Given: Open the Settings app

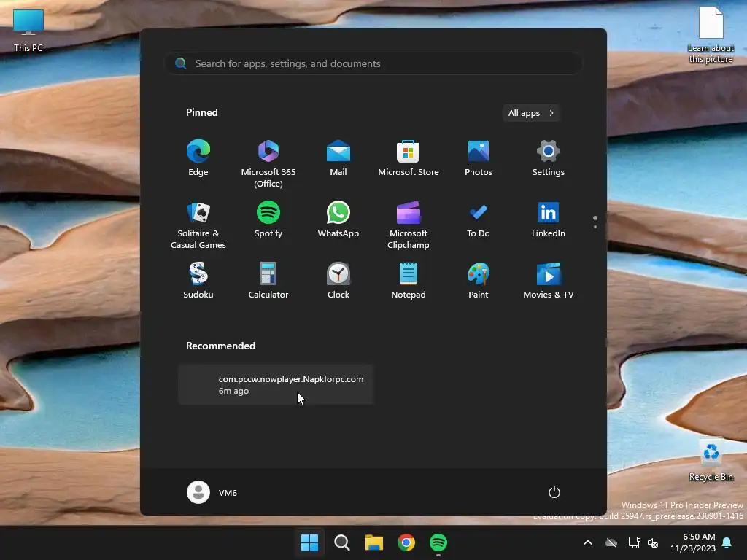Looking at the screenshot, I should click(549, 158).
